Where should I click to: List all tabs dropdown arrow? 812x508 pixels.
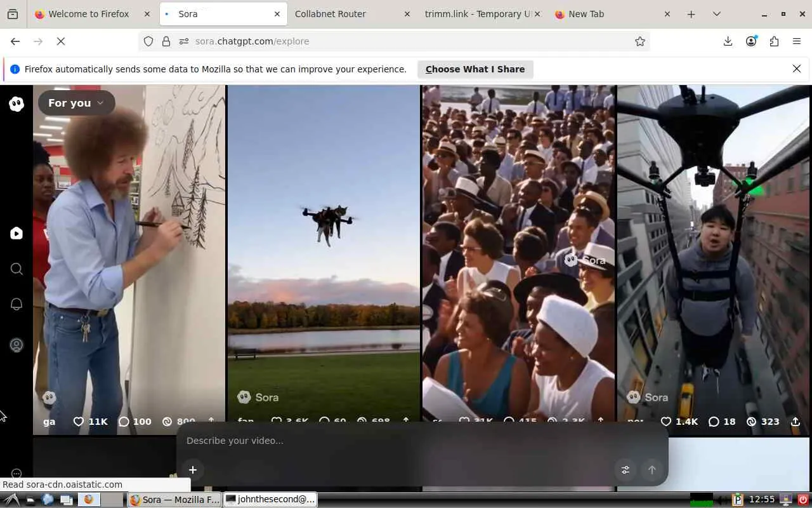coord(717,14)
